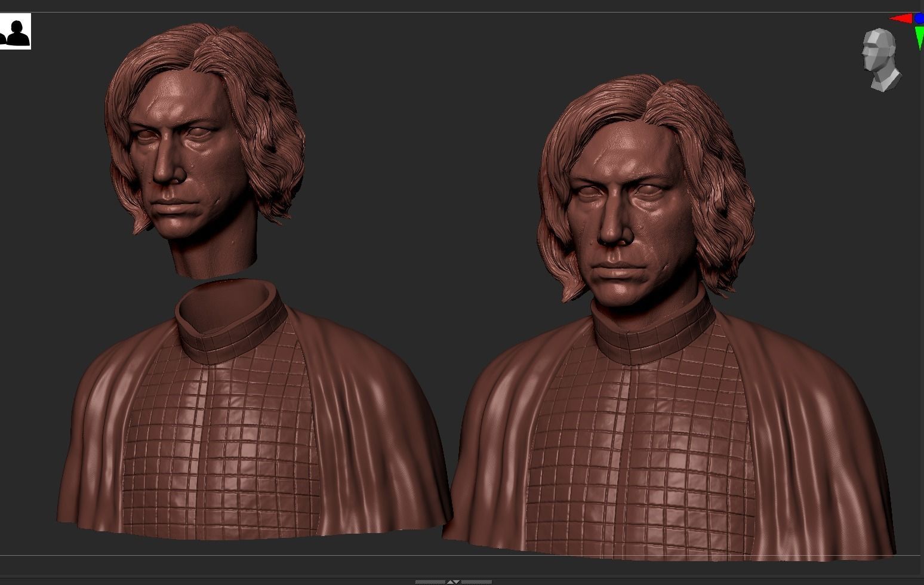Click the green Y-axis cone

pos(919,37)
